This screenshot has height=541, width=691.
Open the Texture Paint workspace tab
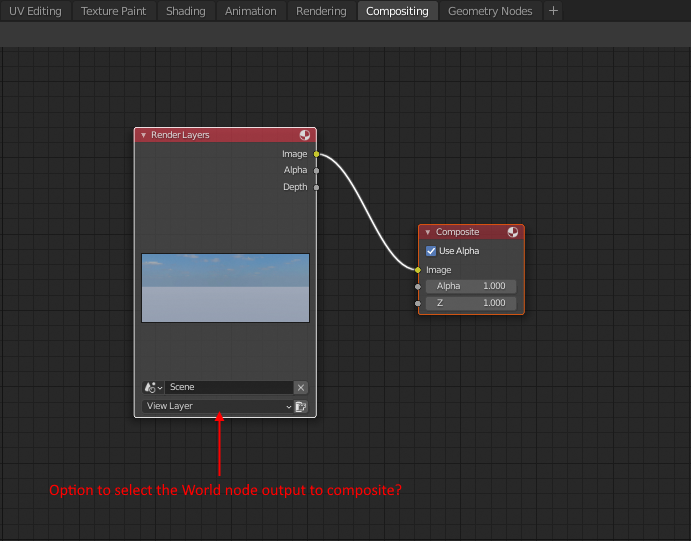tap(113, 11)
